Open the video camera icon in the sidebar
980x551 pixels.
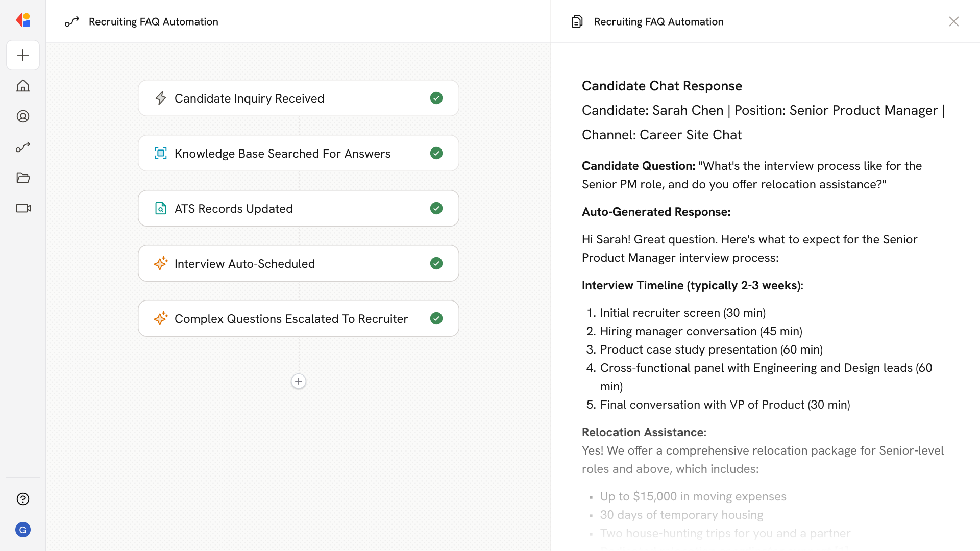click(23, 208)
